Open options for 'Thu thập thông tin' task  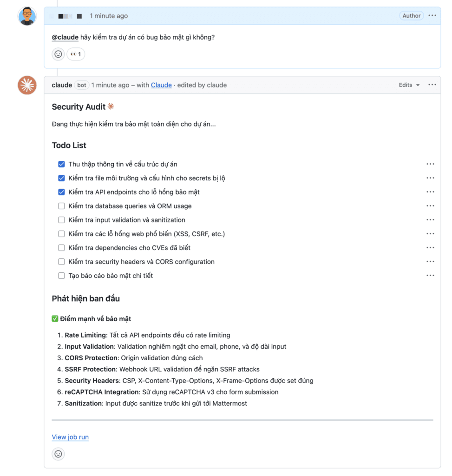tap(430, 164)
